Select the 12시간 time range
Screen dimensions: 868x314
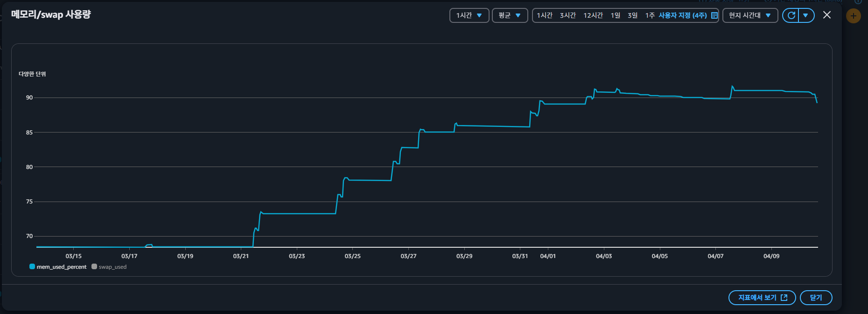click(593, 15)
